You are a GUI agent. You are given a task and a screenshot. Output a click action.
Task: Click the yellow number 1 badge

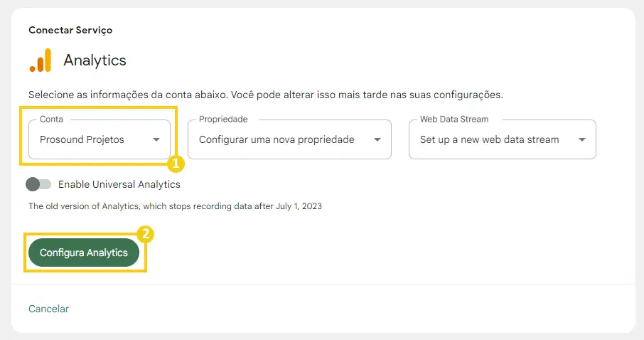pos(176,164)
